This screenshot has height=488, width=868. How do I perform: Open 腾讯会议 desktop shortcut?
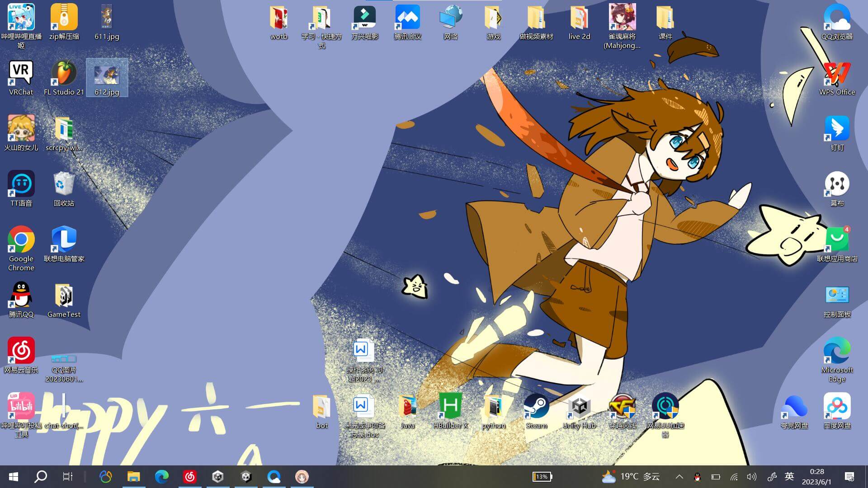tap(407, 23)
